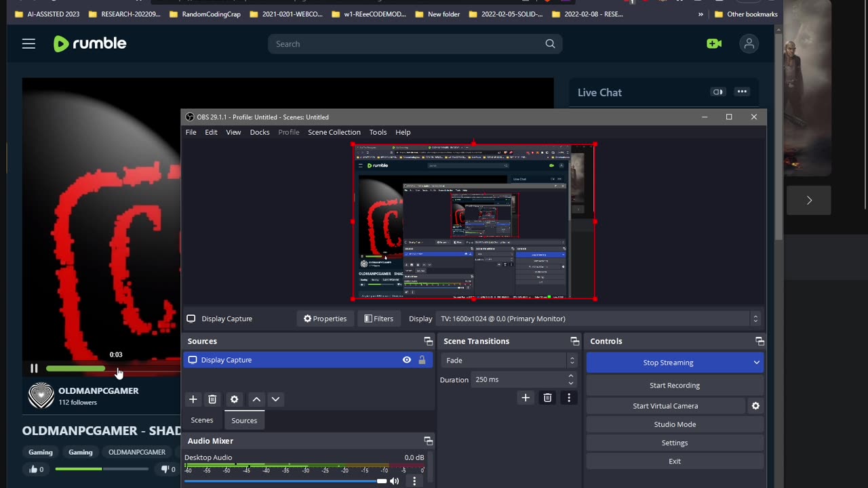
Task: Expand the bookmarks overflow chevron
Action: pos(701,14)
